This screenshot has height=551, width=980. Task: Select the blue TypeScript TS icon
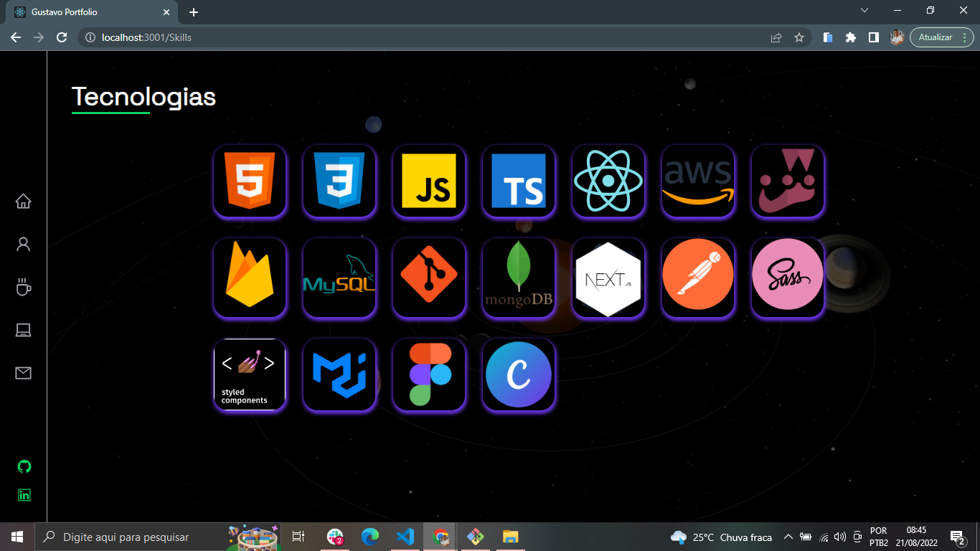coord(519,181)
